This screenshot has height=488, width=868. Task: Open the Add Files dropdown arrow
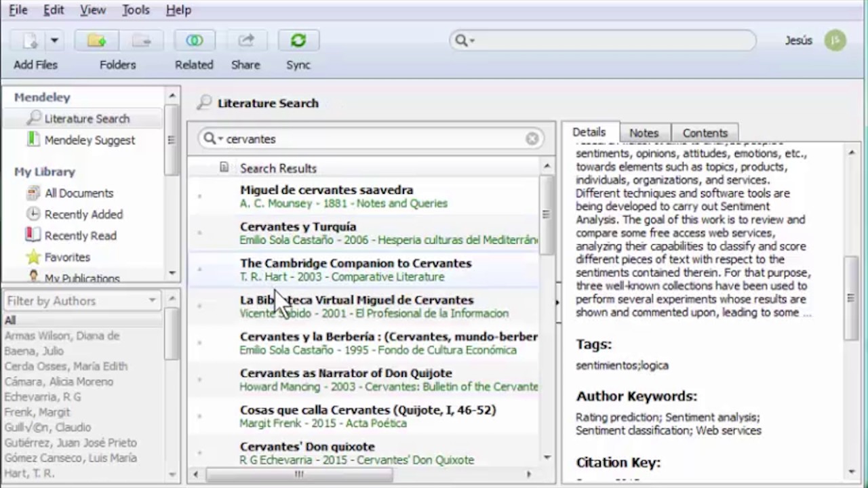(x=54, y=41)
